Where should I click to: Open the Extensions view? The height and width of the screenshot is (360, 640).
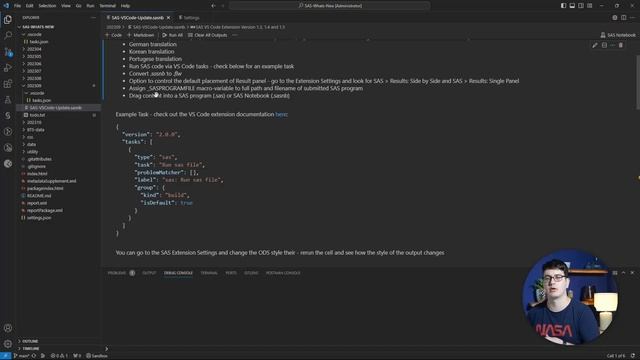8,84
